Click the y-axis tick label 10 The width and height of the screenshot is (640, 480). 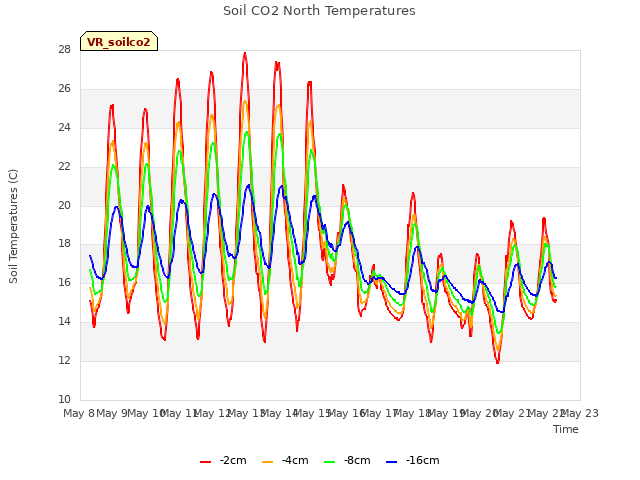[x=64, y=400]
